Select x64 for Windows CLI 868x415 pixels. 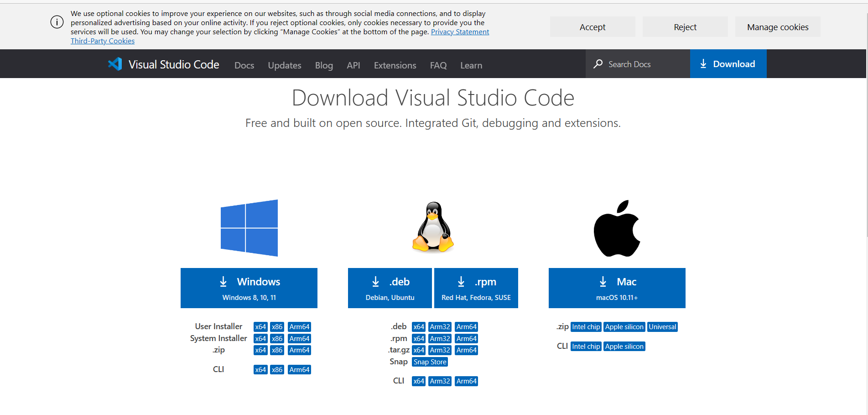(x=260, y=370)
